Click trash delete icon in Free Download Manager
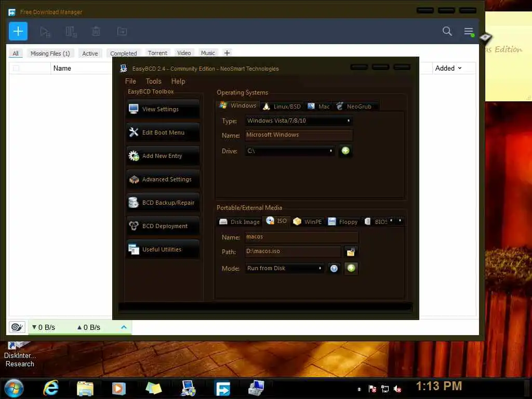Screen dimensions: 532x399 pyautogui.click(x=96, y=32)
